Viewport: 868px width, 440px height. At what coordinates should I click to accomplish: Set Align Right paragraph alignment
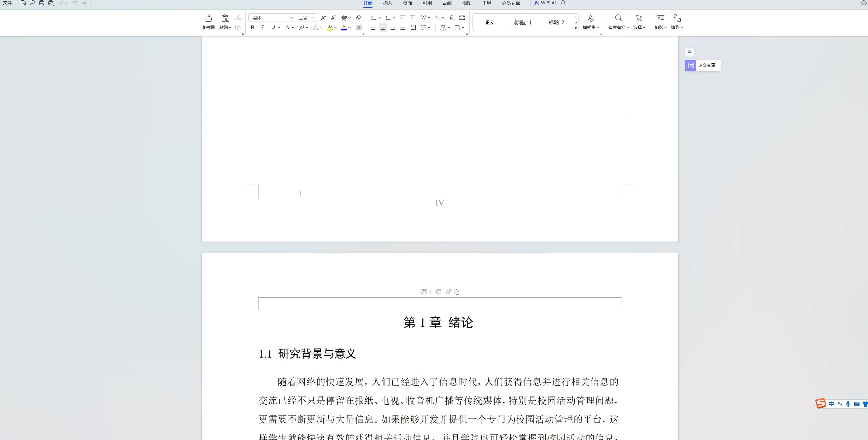(393, 28)
